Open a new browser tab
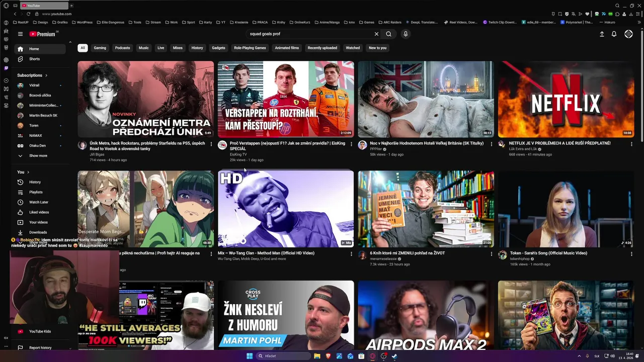The width and height of the screenshot is (644, 362). [x=71, y=6]
